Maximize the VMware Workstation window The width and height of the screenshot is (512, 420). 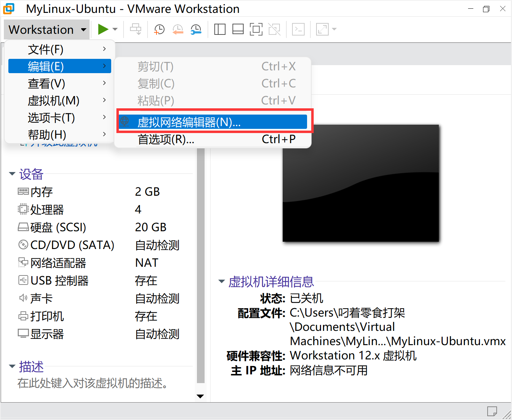tap(486, 9)
